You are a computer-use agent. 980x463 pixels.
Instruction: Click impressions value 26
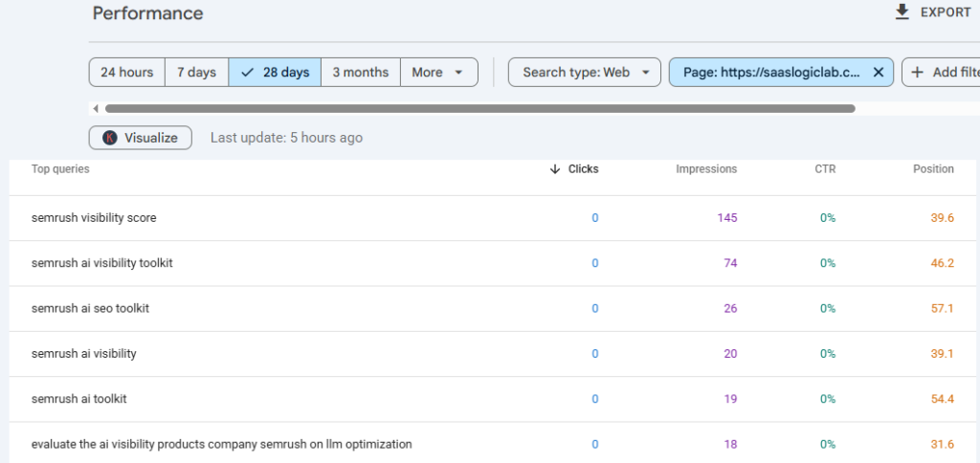pyautogui.click(x=730, y=308)
